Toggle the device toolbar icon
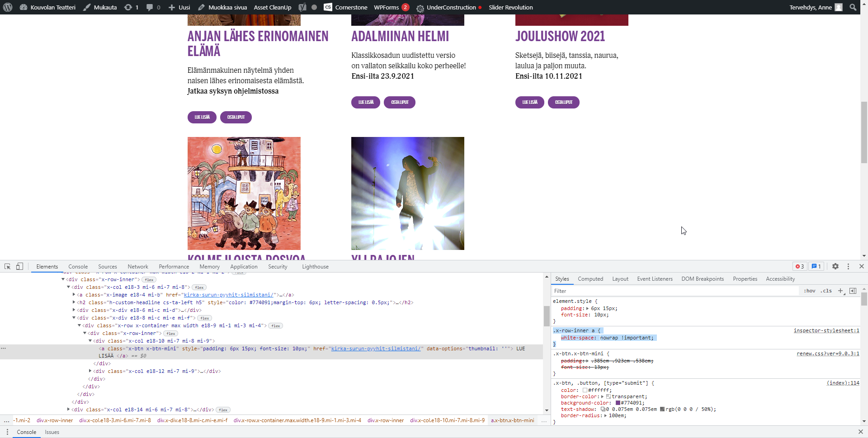Screen dimensions: 868x438 click(19, 267)
